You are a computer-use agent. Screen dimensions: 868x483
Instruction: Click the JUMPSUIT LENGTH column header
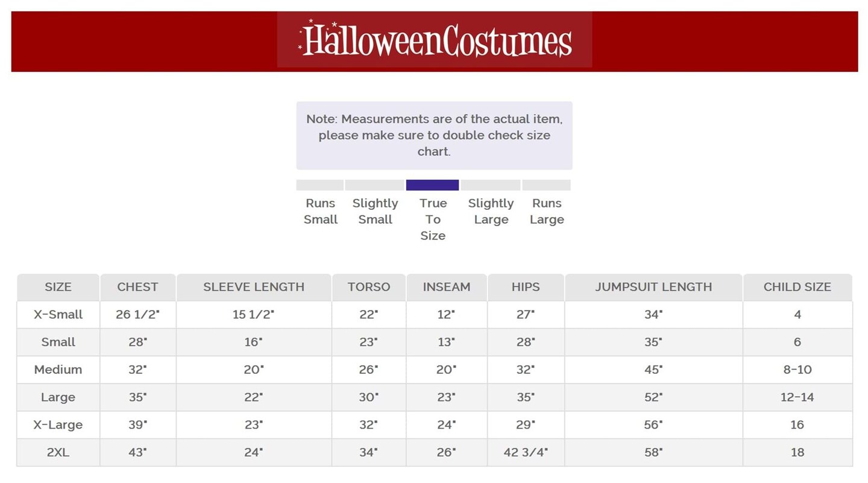(x=653, y=287)
